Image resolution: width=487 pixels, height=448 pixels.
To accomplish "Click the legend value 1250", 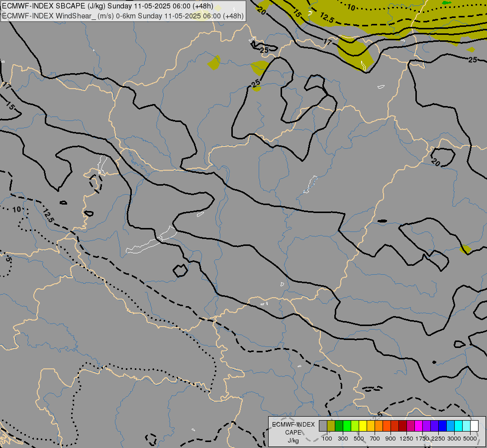I will point(406,439).
